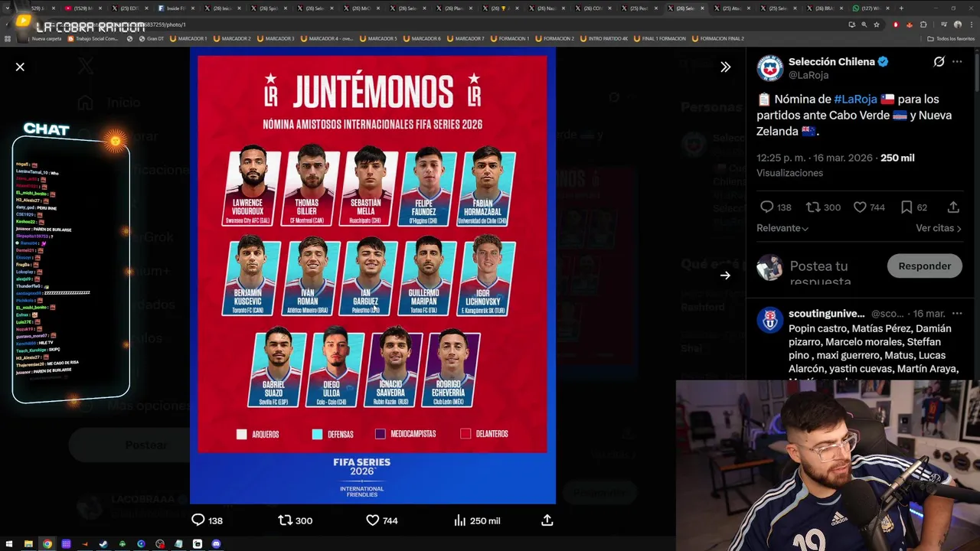Open the Steam taskbar icon
The image size is (980, 551).
[x=103, y=544]
